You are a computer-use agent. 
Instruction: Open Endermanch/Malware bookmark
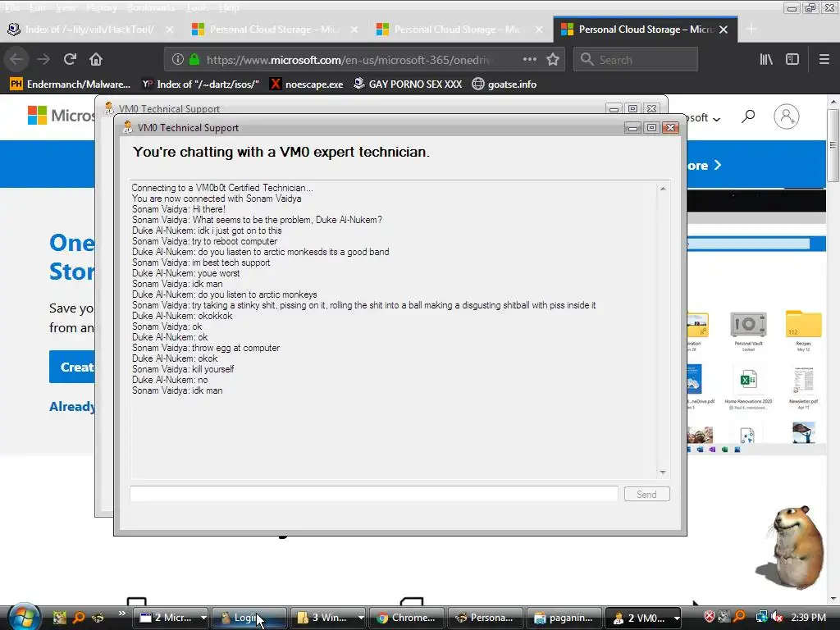70,84
